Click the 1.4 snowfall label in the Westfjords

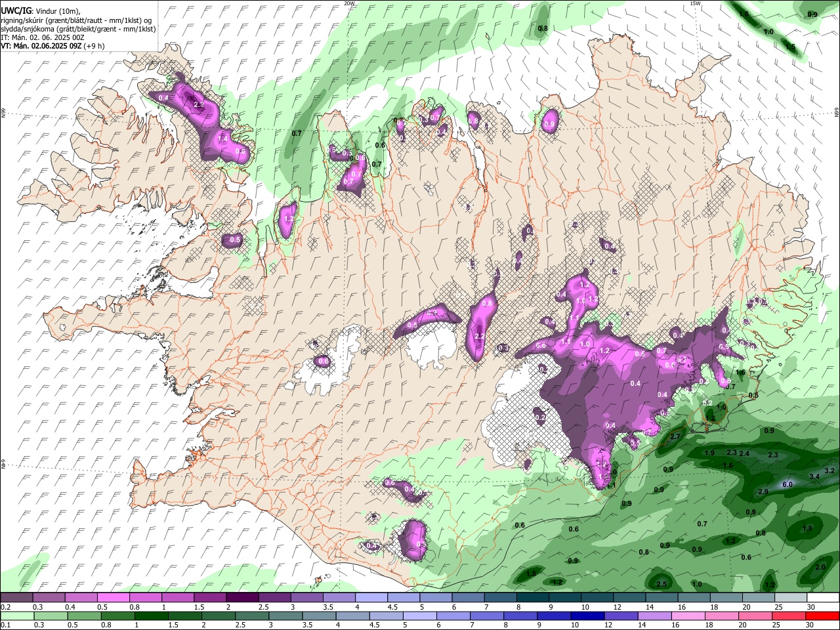[222, 139]
